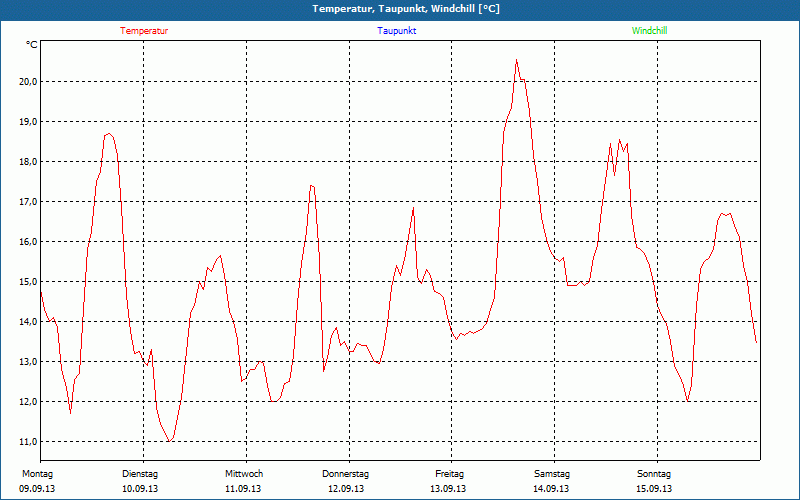Click the date 13.09.13
800x500 pixels.
click(448, 489)
